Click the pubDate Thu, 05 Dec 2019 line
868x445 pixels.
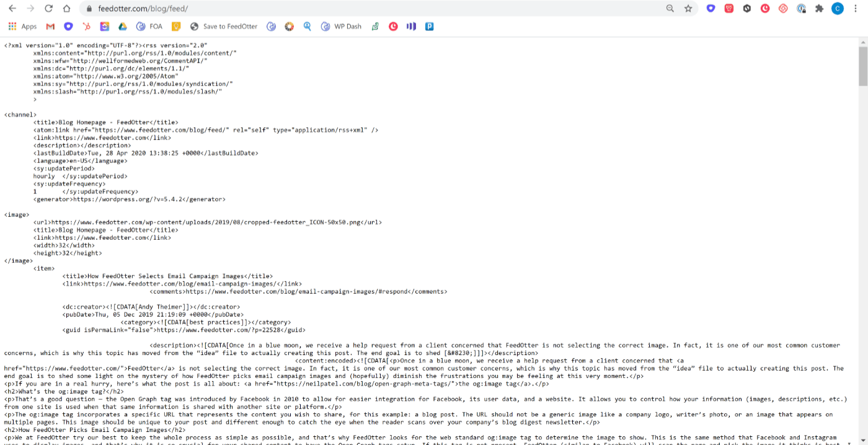click(153, 314)
